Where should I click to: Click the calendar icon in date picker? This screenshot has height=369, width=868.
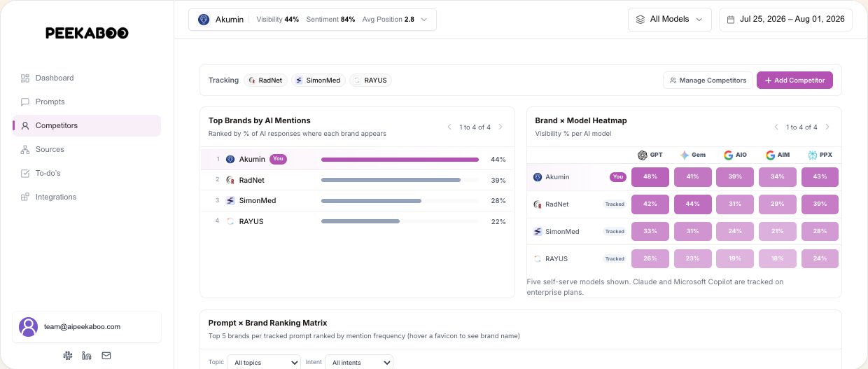731,20
